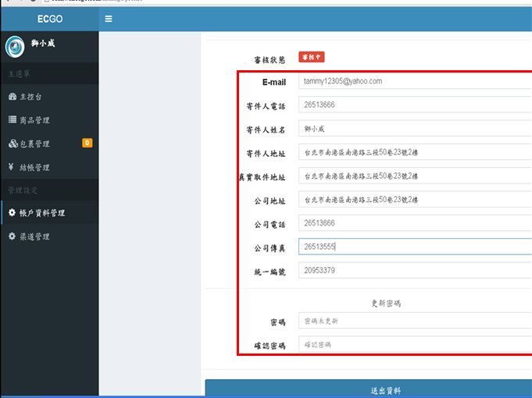This screenshot has height=398, width=532.
Task: Open the 結帳管理 menu item
Action: click(x=34, y=167)
